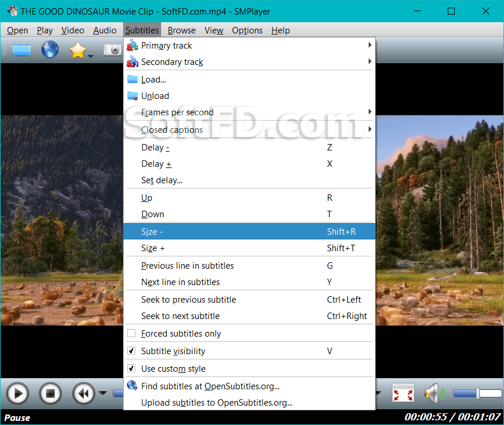Screen dimensions: 504x425
Task: Choose Unload subtitles
Action: pyautogui.click(x=250, y=95)
